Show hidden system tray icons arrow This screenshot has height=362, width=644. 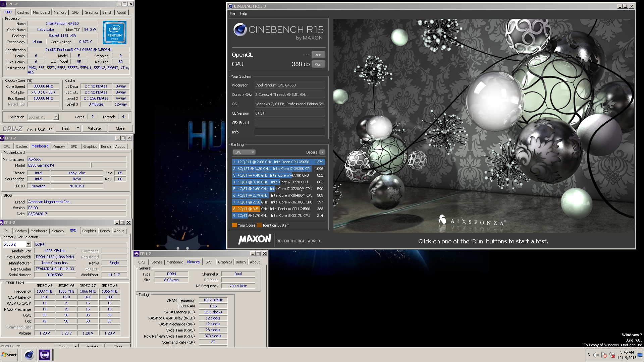tap(589, 355)
